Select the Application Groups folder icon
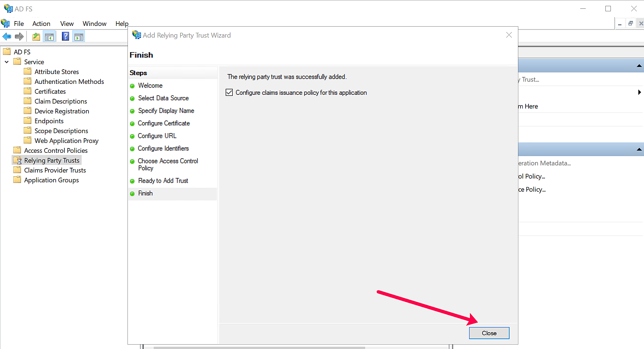 pos(17,179)
